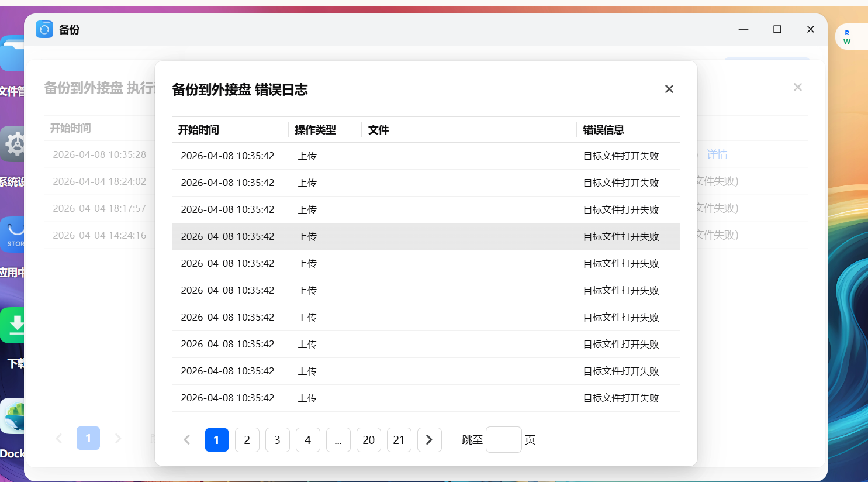Select the highlighted fourth error log row
Viewport: 868px width, 482px height.
click(426, 236)
